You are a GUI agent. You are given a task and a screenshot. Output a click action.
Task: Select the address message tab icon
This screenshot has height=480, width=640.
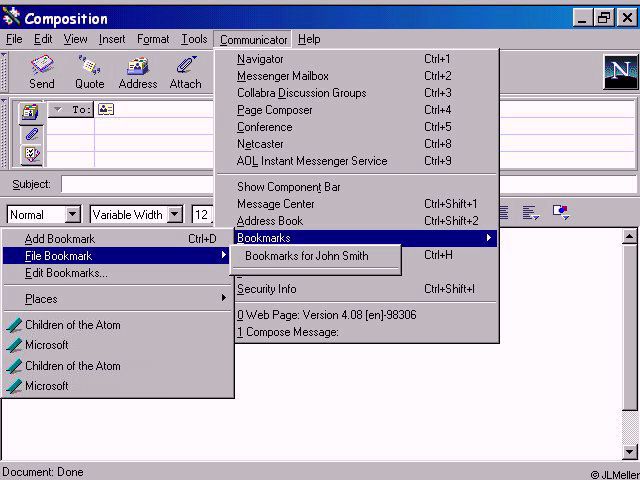pos(31,112)
